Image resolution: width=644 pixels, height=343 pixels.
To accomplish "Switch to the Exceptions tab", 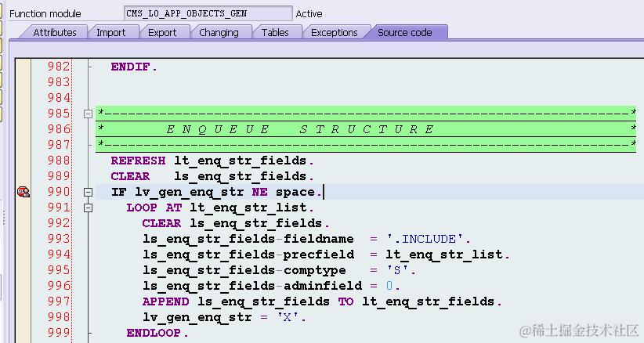I will [x=335, y=32].
